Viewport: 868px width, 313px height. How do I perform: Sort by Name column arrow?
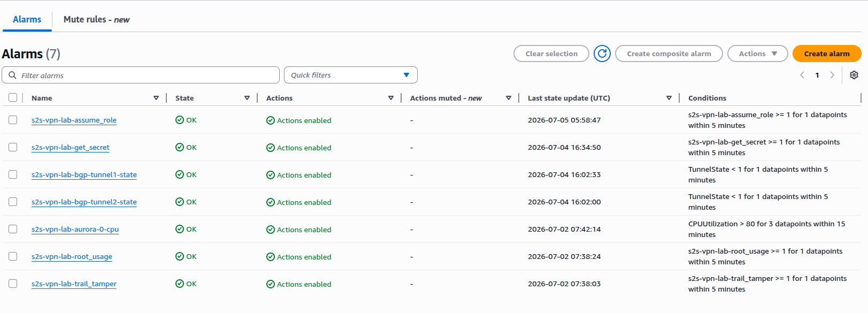point(156,98)
